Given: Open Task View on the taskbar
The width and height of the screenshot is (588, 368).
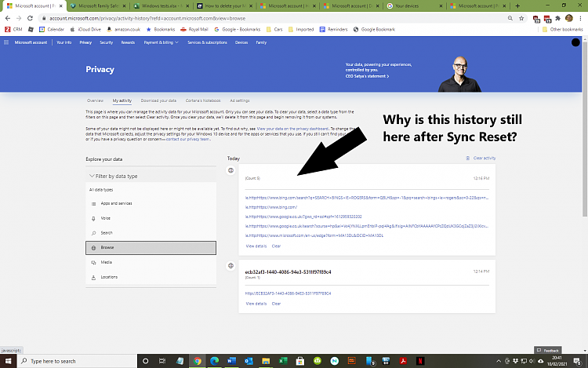Looking at the screenshot, I should click(162, 361).
